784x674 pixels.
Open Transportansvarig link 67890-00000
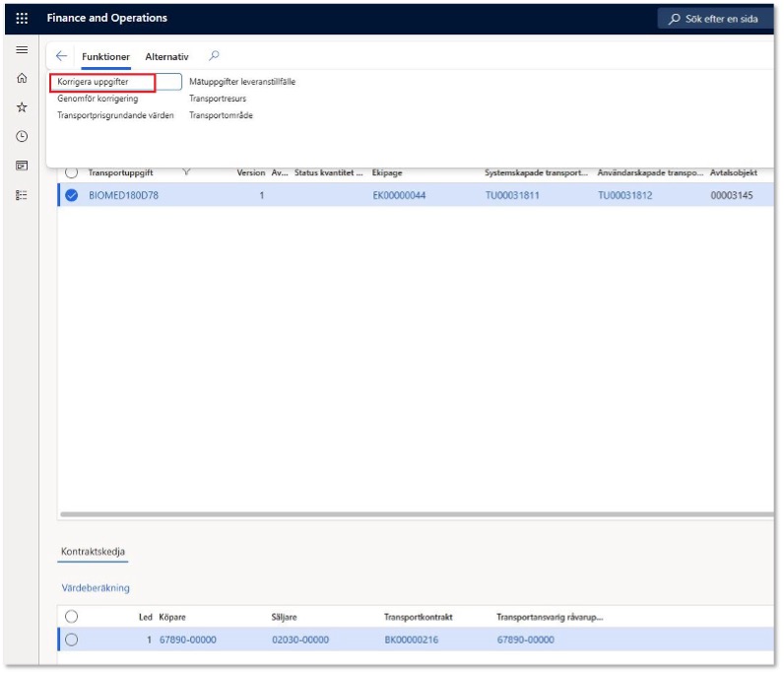click(x=526, y=640)
